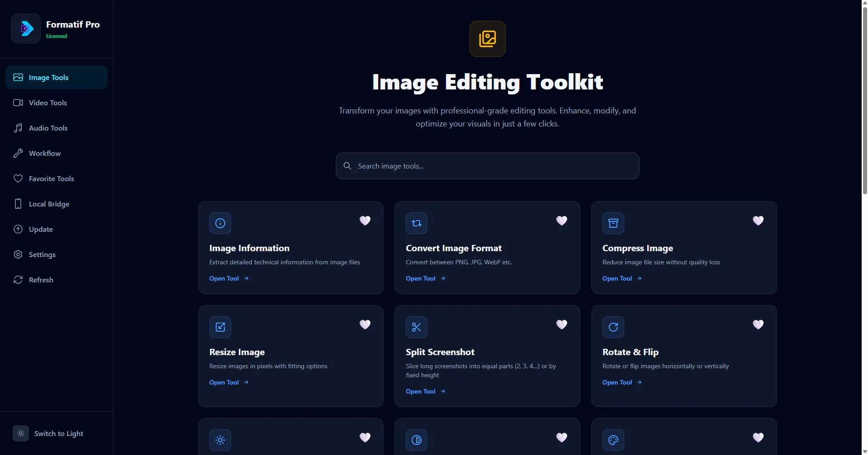Click the sun brightness tool icon
868x455 pixels.
220,440
